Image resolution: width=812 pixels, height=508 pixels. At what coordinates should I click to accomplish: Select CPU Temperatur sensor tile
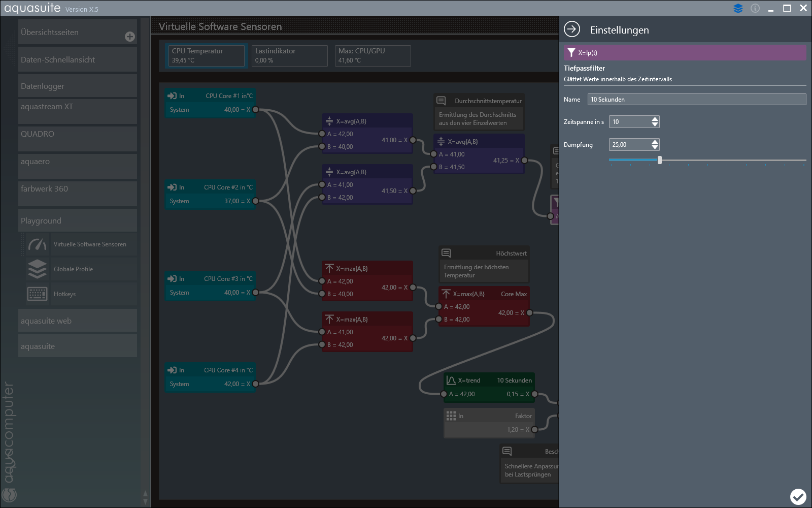(207, 55)
